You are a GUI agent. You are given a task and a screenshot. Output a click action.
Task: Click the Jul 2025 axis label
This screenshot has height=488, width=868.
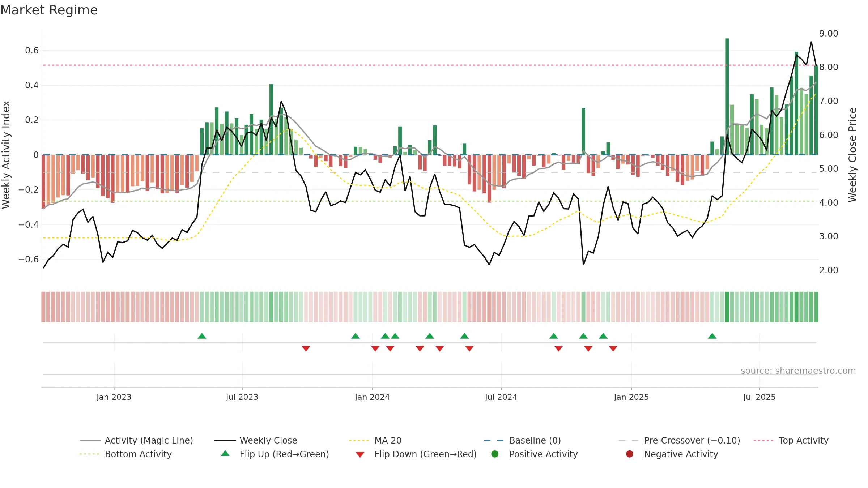click(x=759, y=397)
